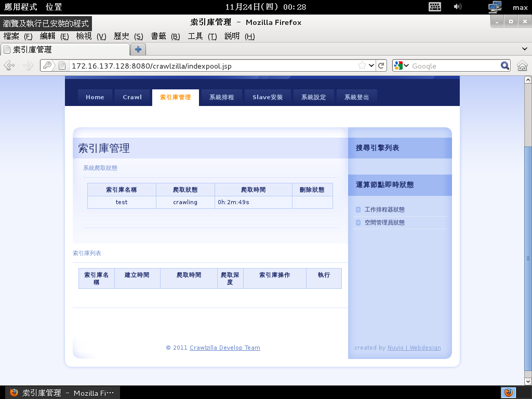The image size is (532, 399).
Task: Open the 檔案 (F) menu
Action: pyautogui.click(x=18, y=36)
